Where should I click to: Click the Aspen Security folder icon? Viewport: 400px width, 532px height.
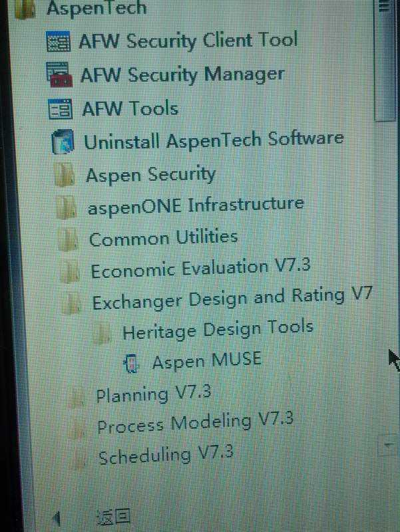click(65, 175)
